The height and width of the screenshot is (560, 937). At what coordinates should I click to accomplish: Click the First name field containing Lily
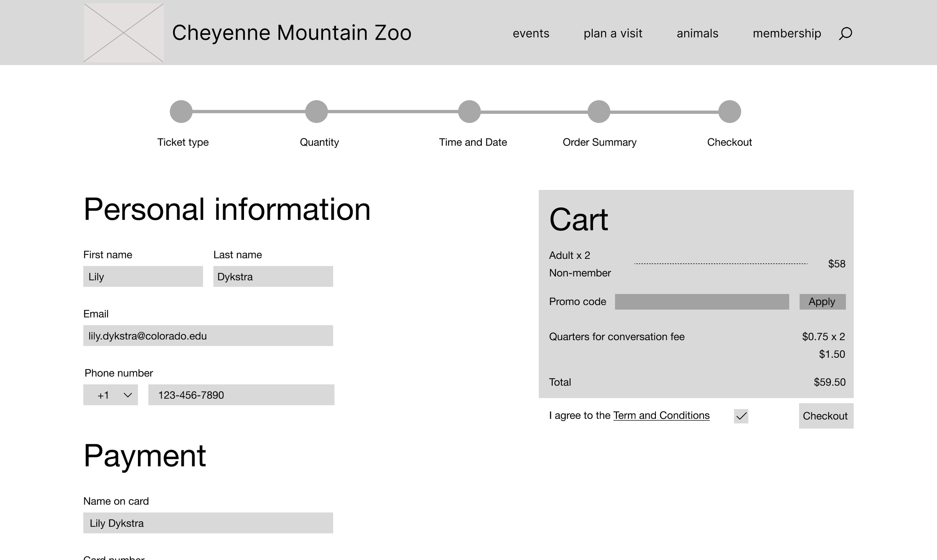[143, 276]
